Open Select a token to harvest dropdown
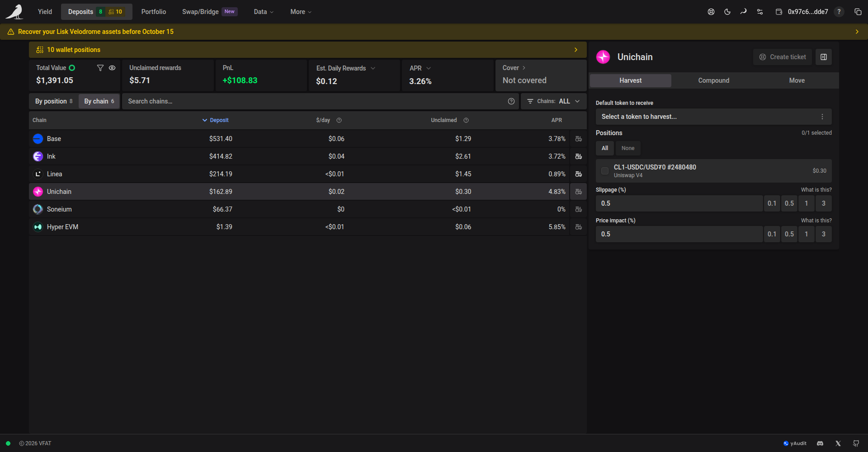The height and width of the screenshot is (452, 868). (714, 117)
